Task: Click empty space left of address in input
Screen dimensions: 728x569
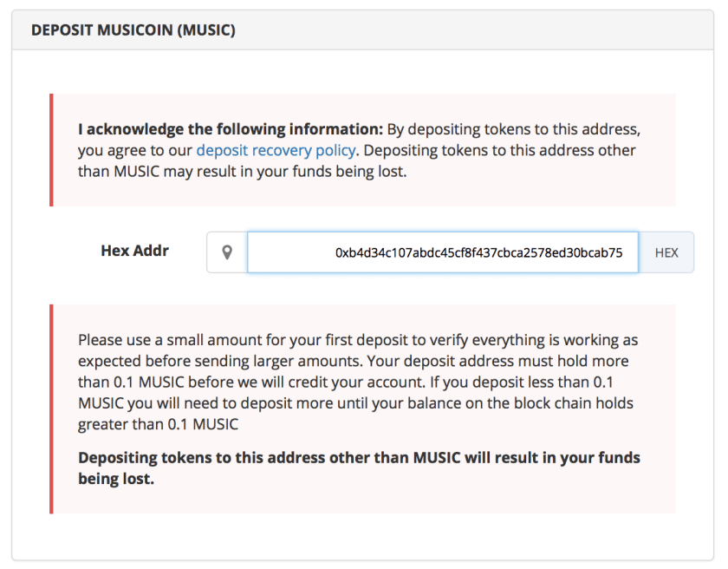Action: point(286,252)
